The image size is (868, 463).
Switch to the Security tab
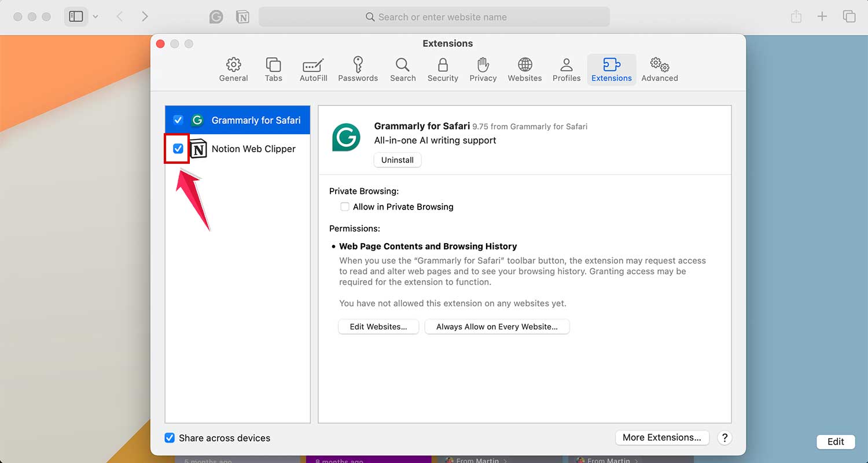pyautogui.click(x=442, y=69)
